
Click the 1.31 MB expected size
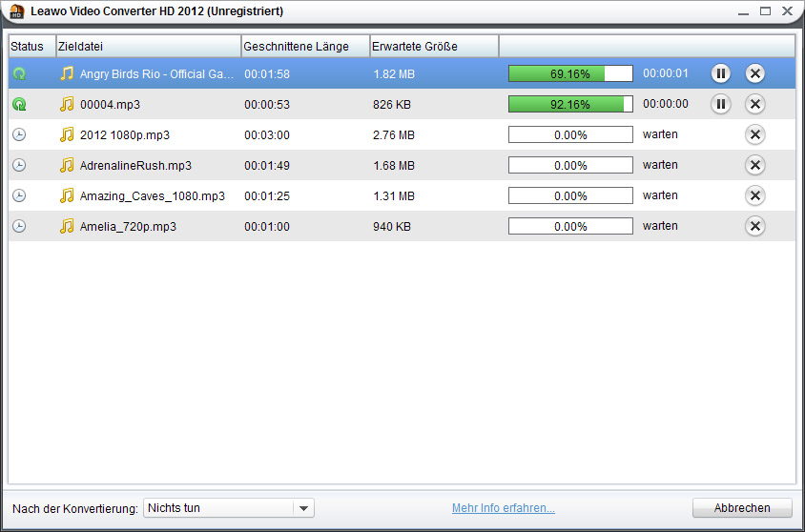[394, 196]
